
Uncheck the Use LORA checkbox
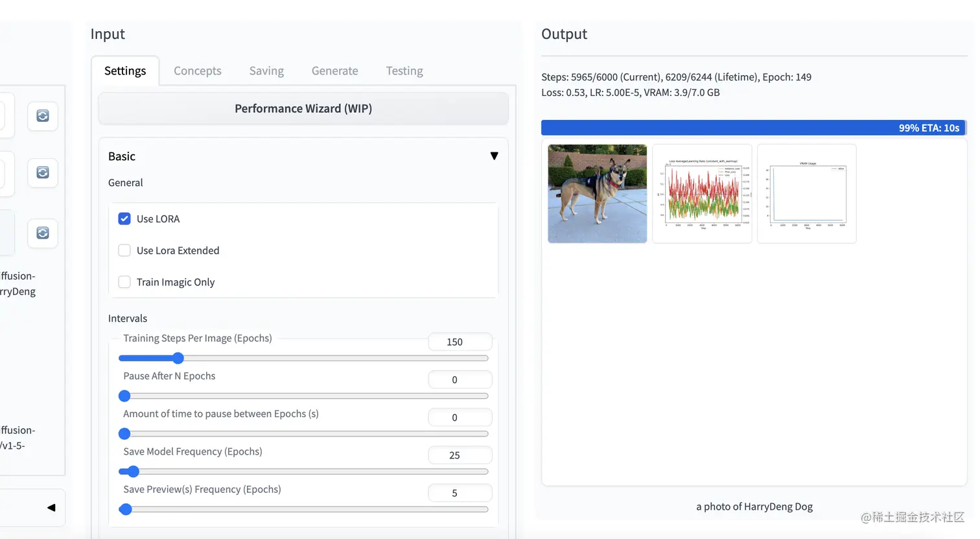pos(124,219)
